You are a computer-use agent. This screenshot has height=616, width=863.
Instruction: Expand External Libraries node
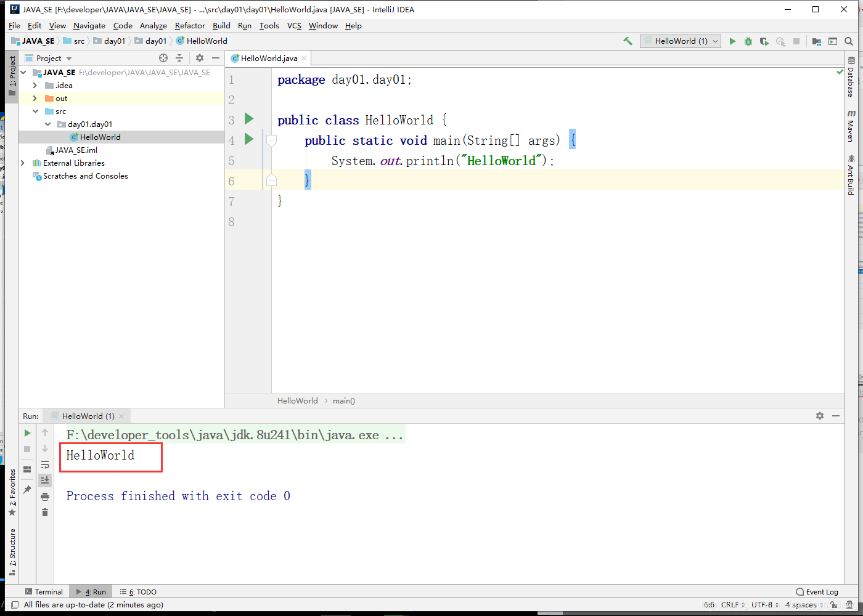(x=23, y=163)
